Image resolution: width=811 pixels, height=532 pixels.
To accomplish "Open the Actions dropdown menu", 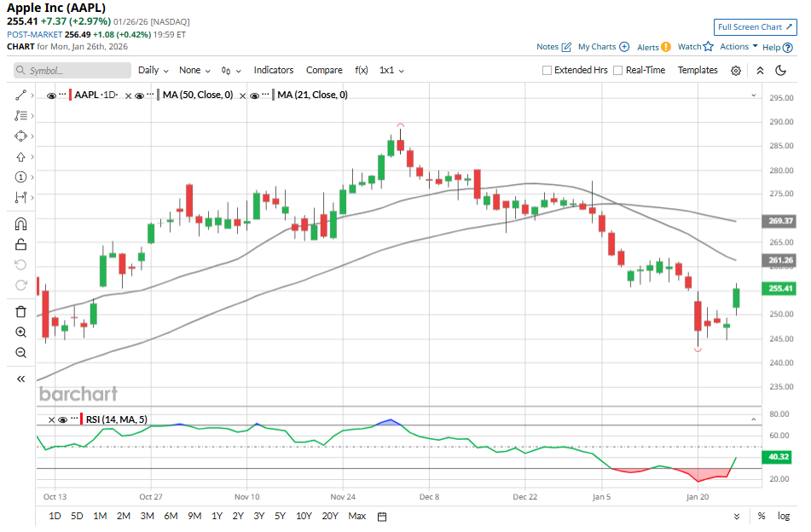I will point(739,47).
